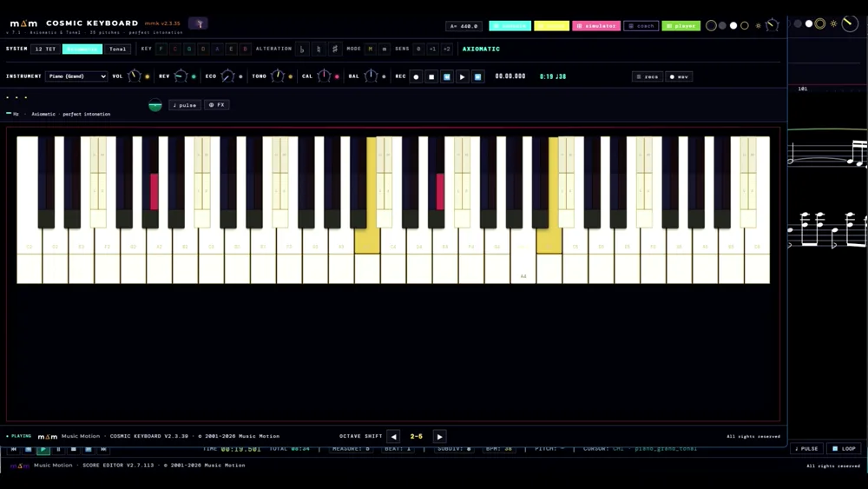The image size is (868, 489).
Task: Stop recording with the REC stop button
Action: (x=431, y=76)
